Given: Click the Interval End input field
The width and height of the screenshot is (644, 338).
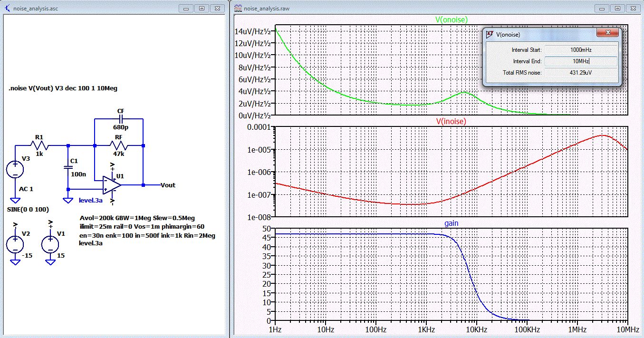Looking at the screenshot, I should pos(580,61).
